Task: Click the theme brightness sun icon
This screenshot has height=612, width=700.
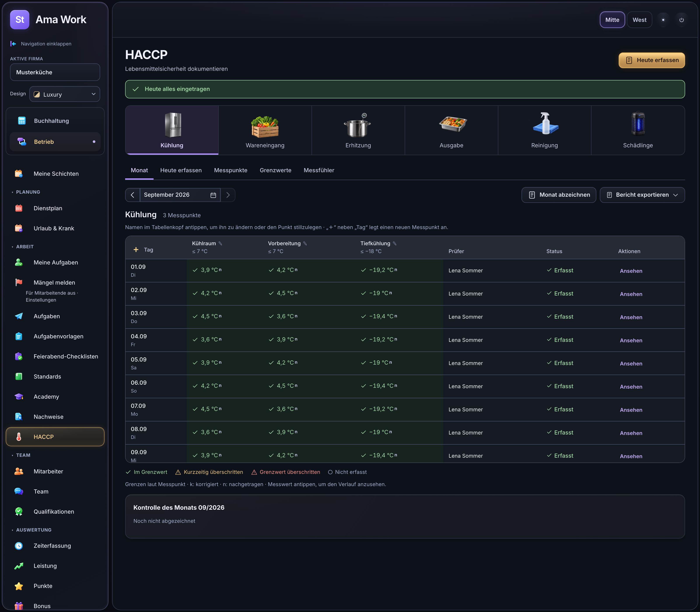Action: point(663,20)
